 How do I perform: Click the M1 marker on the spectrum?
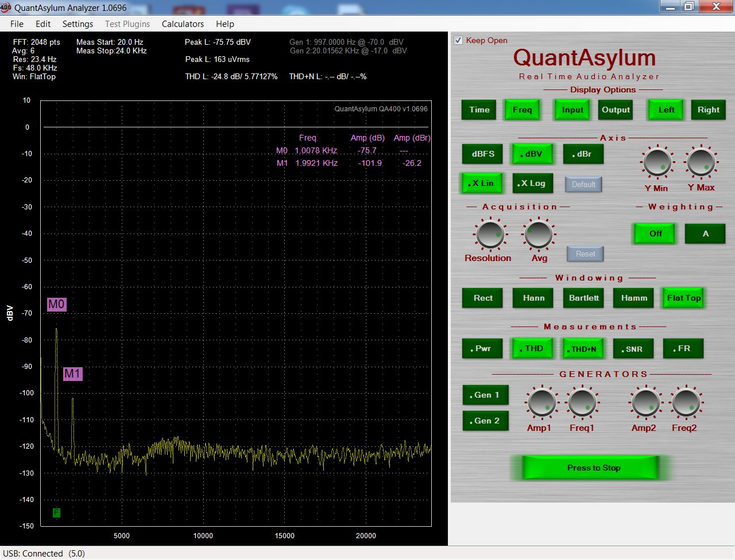pos(72,374)
